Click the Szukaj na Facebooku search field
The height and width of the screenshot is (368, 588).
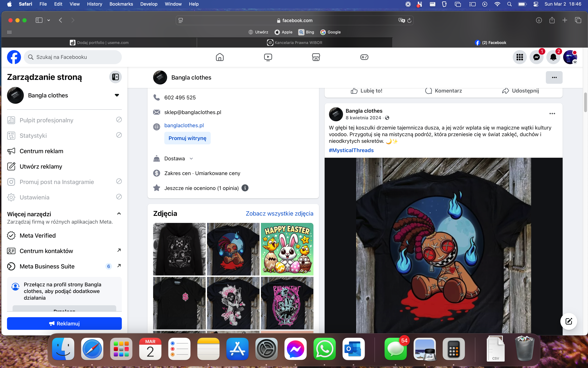tap(73, 57)
